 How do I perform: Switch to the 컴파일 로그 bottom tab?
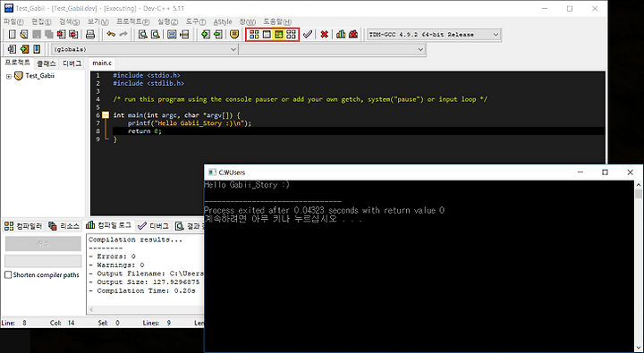pos(109,225)
